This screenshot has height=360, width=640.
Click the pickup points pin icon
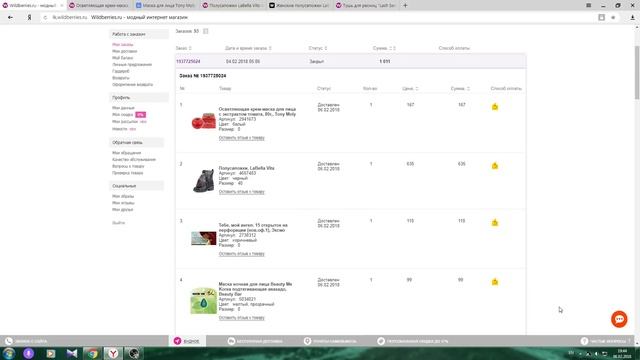coord(307,341)
